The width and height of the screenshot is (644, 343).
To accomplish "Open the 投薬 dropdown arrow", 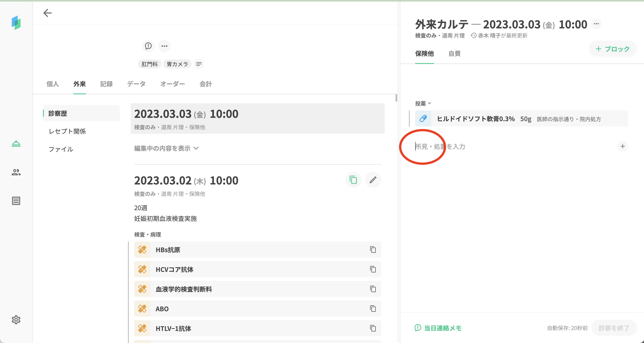I will tap(429, 104).
